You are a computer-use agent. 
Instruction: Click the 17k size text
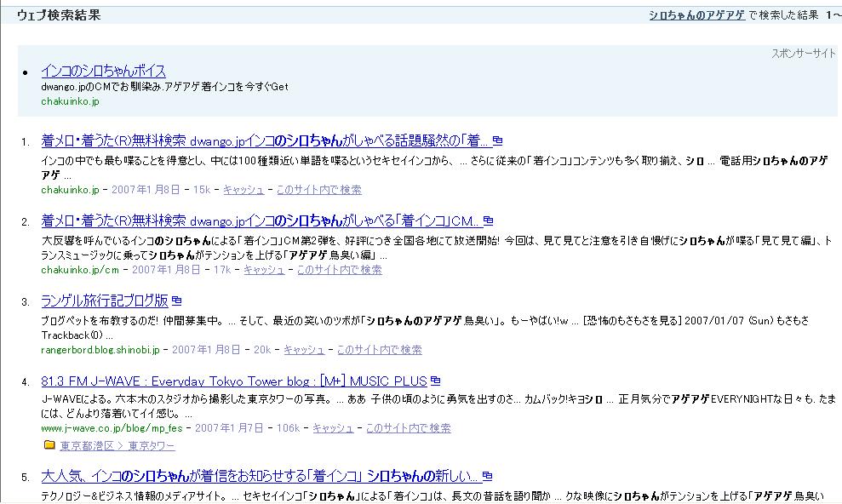[221, 269]
